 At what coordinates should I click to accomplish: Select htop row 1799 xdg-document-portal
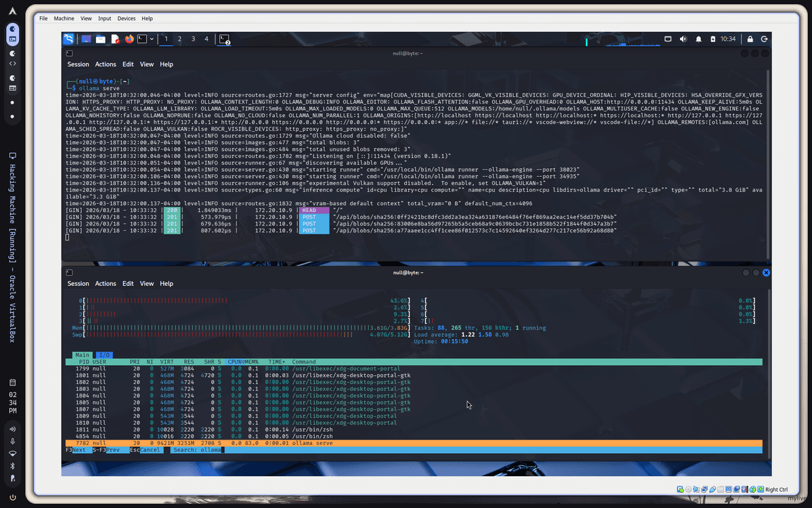point(414,368)
